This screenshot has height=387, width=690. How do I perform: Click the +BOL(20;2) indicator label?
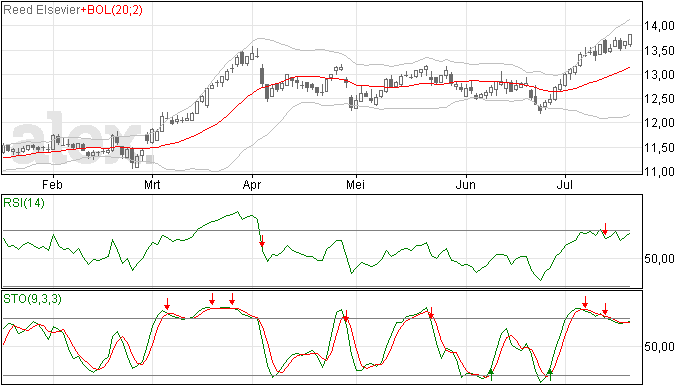pyautogui.click(x=112, y=10)
